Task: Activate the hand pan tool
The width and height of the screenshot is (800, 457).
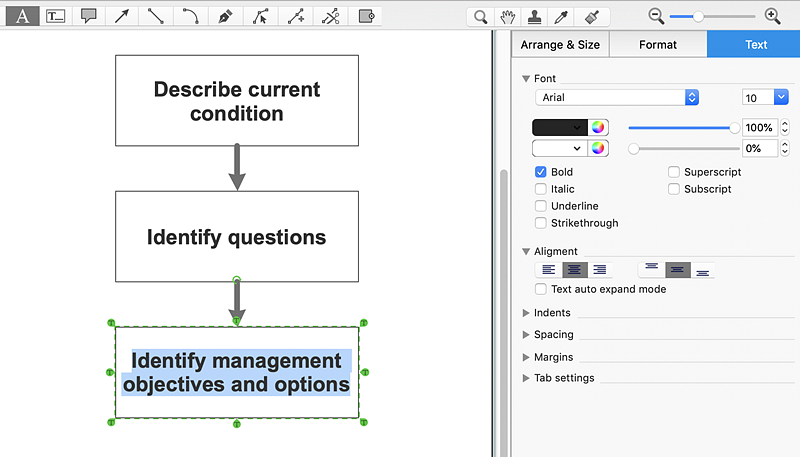Action: tap(509, 16)
